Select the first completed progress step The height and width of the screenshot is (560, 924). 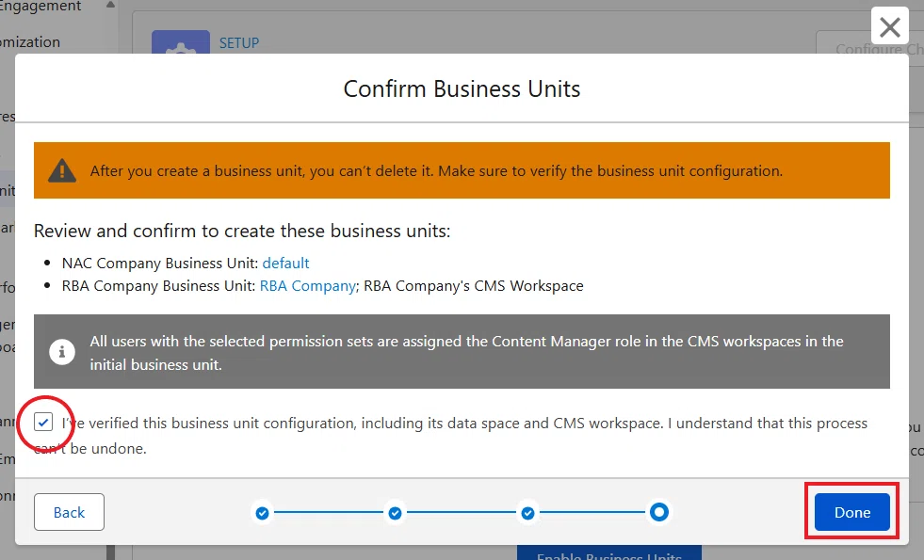coord(262,513)
